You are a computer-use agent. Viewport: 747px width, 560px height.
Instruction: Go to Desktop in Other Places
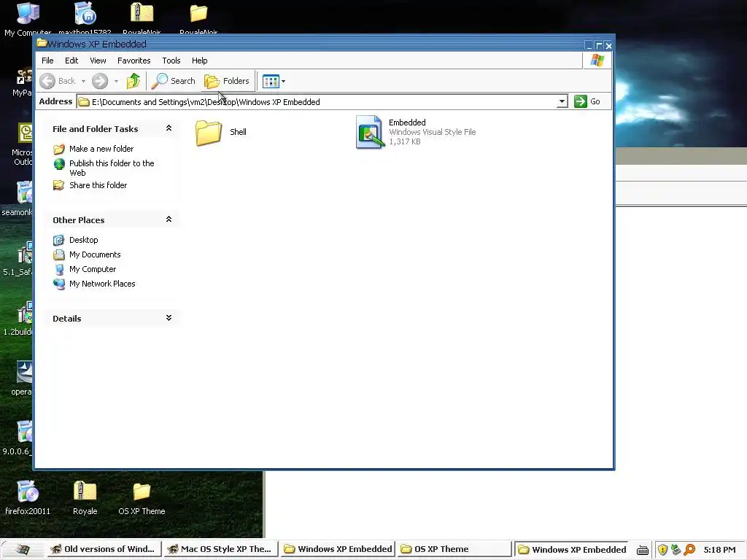coord(84,239)
